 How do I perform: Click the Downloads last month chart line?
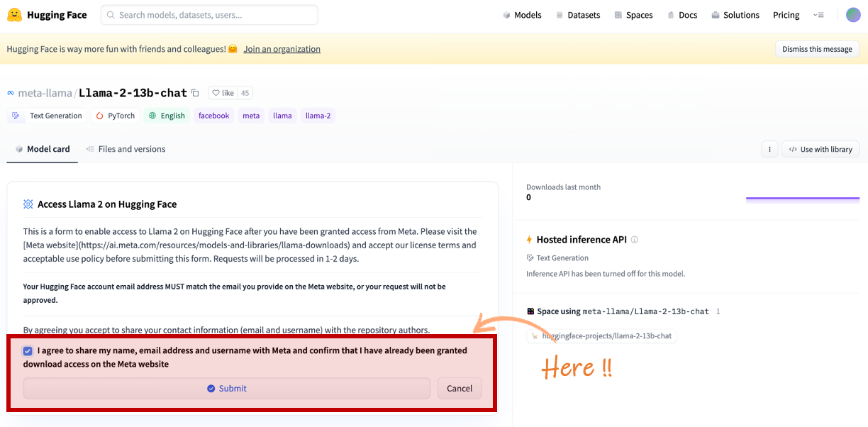[803, 199]
